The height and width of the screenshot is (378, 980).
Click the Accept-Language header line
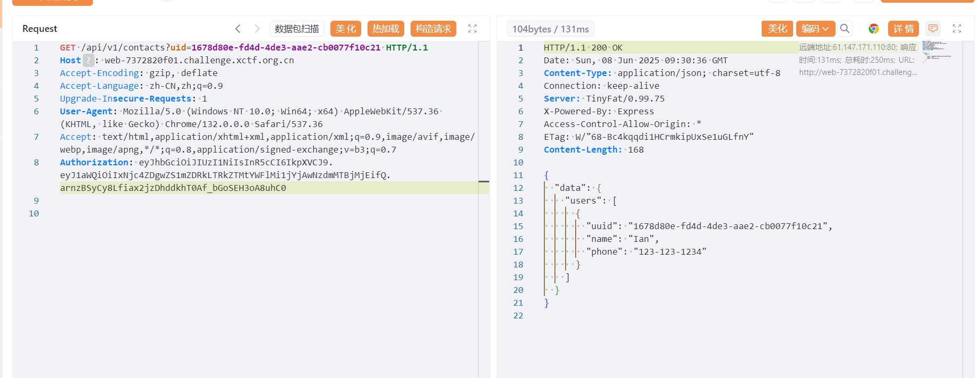[141, 86]
